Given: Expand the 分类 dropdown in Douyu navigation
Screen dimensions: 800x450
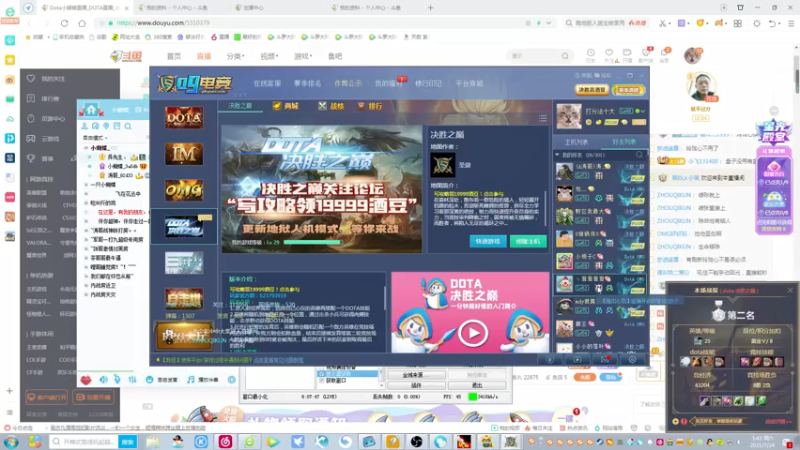Looking at the screenshot, I should [235, 56].
